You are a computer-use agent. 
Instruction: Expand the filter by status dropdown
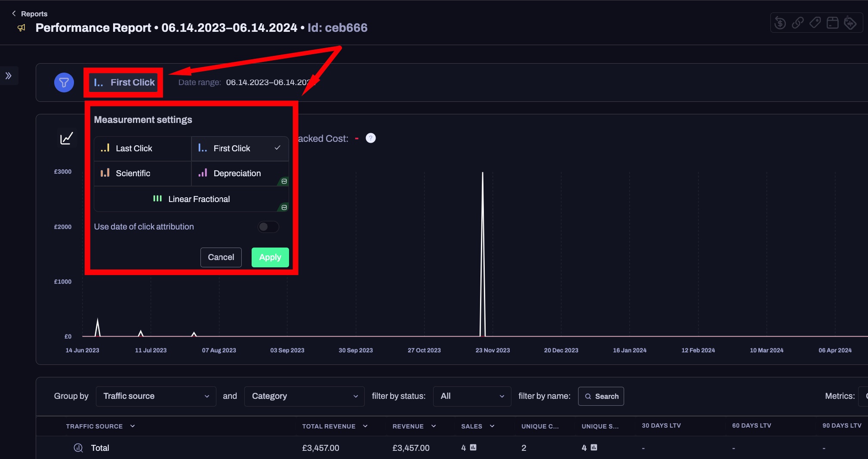(472, 396)
